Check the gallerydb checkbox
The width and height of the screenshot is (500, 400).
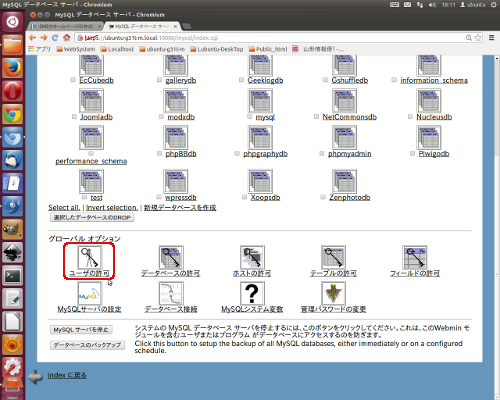coord(159,80)
